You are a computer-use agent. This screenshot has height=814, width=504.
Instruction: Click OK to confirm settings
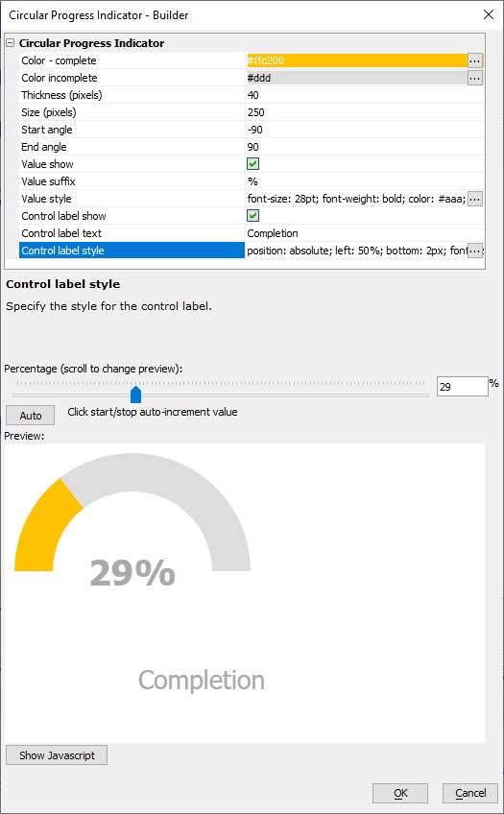click(400, 793)
